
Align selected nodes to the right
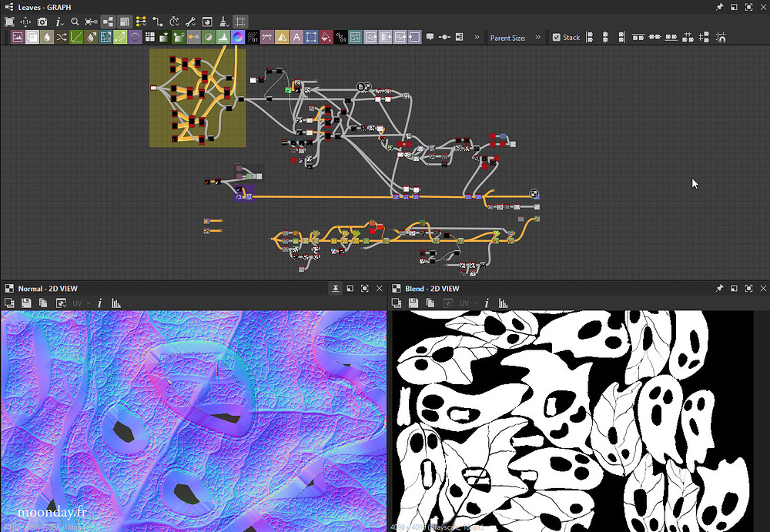(621, 37)
